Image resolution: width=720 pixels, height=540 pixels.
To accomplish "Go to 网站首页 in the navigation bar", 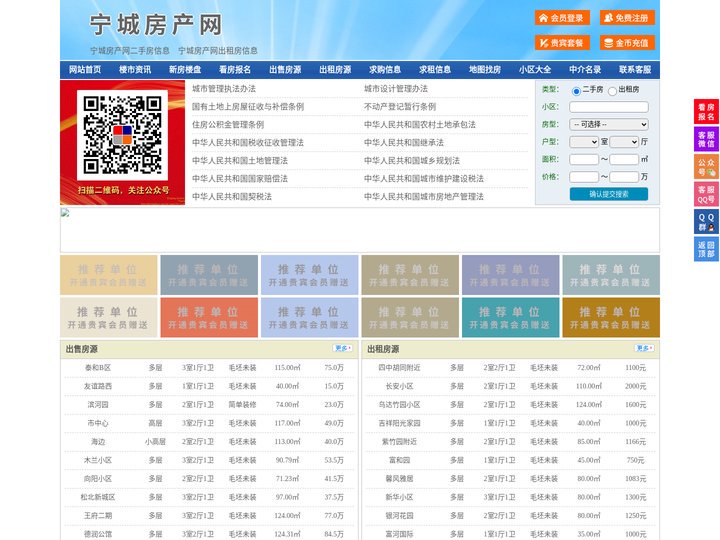I will point(85,70).
